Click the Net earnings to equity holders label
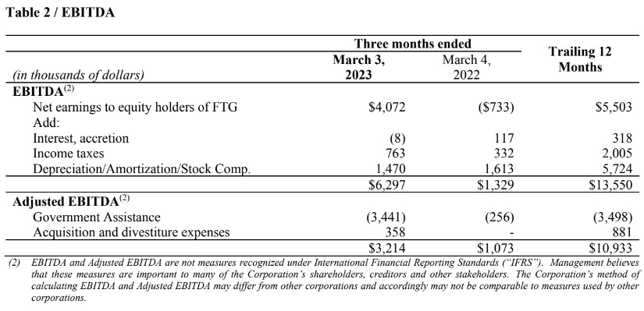Image resolution: width=644 pixels, height=311 pixels. click(135, 108)
